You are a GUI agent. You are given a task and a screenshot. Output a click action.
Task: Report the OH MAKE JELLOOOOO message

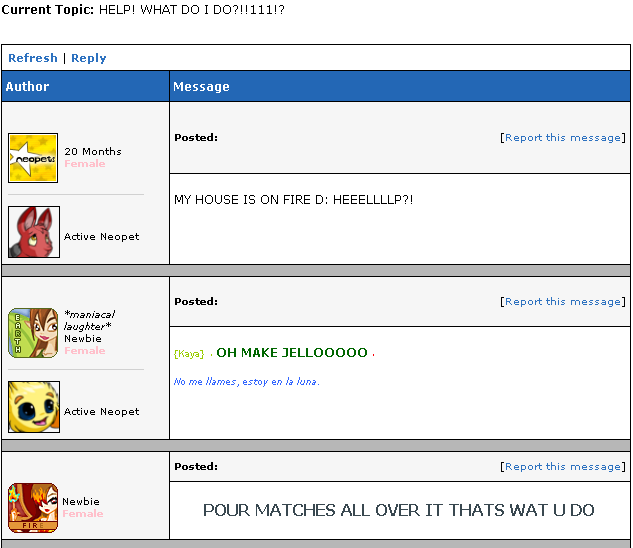(563, 302)
